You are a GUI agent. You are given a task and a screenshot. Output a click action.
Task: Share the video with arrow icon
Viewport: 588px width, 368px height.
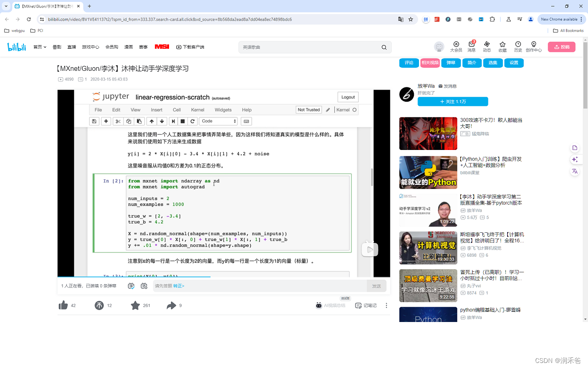tap(171, 305)
